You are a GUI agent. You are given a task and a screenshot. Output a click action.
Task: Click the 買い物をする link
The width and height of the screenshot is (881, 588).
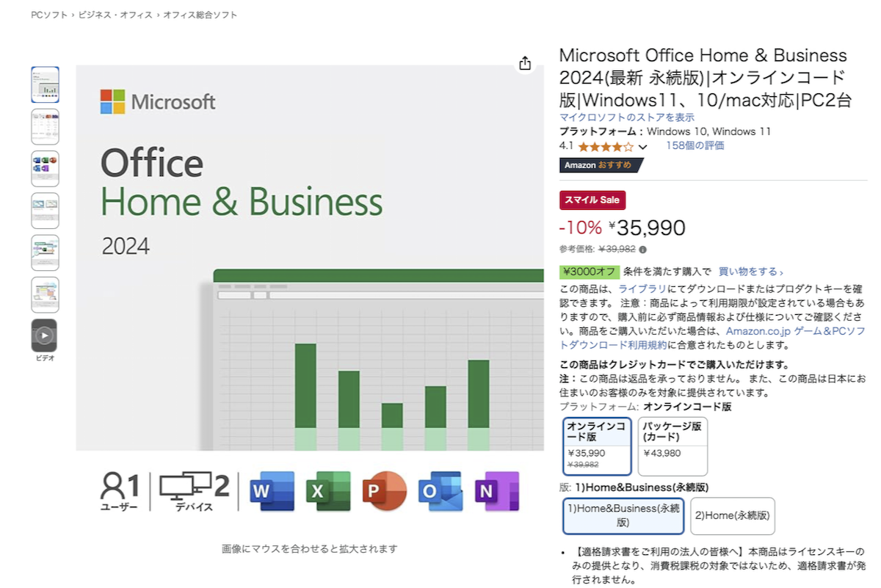point(750,272)
